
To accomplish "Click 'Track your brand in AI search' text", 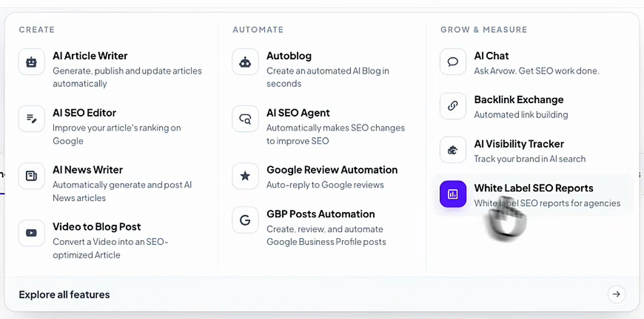I will click(530, 159).
